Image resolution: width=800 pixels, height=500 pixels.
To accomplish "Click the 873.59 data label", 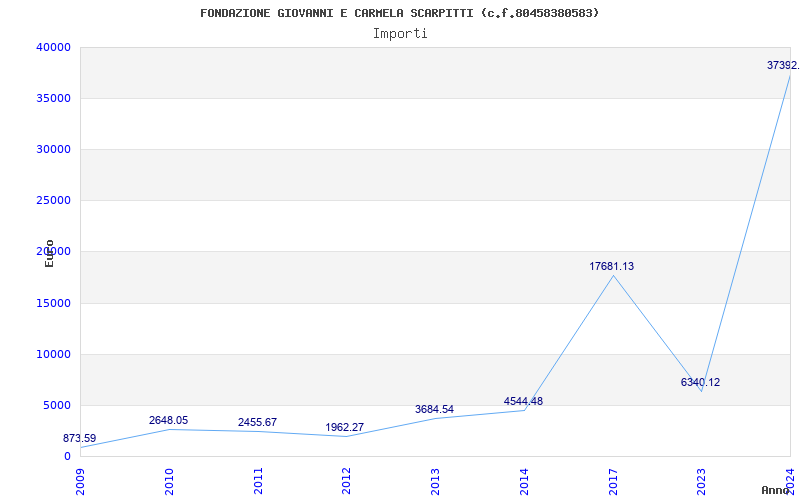I will tap(80, 438).
